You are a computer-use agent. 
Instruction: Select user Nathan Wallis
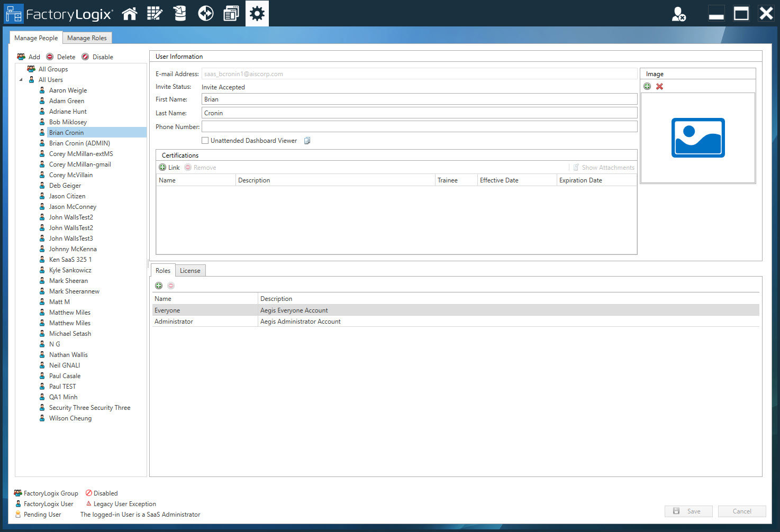pyautogui.click(x=68, y=355)
